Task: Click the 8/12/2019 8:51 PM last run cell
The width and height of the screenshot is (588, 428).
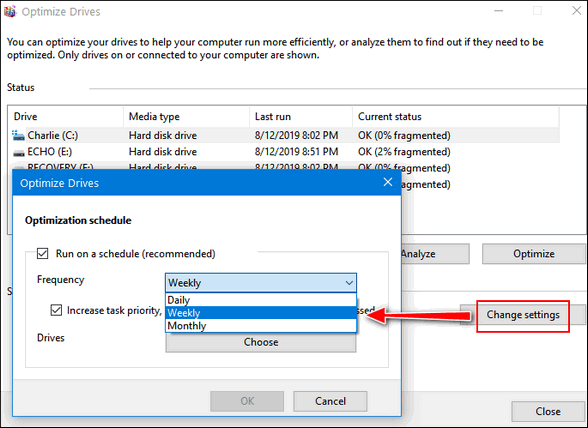Action: 296,152
